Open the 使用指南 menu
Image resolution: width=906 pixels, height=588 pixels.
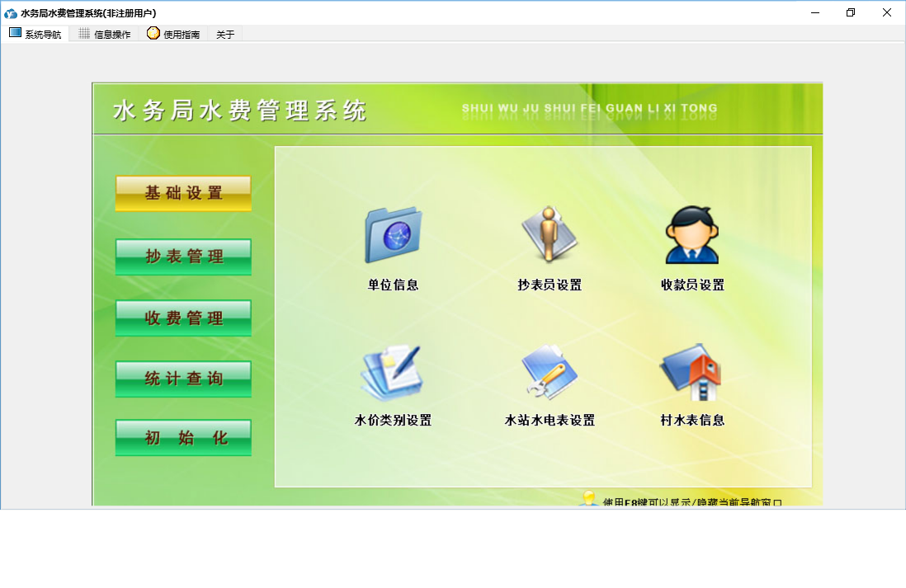pos(173,34)
